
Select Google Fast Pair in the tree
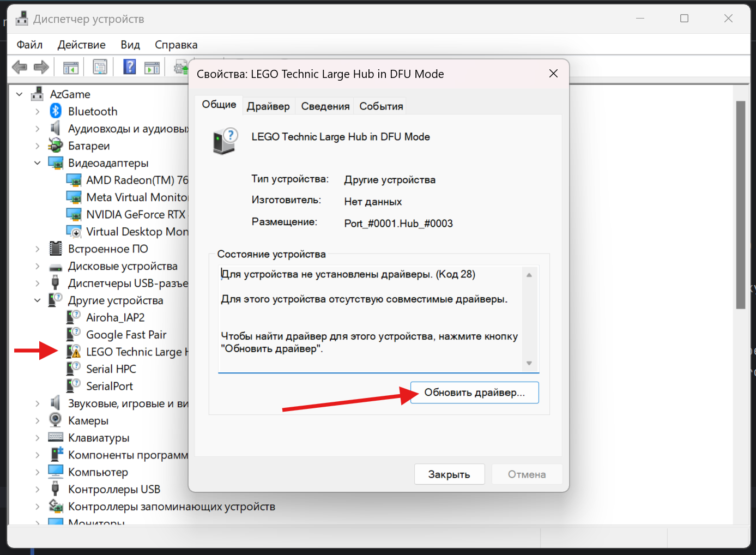tap(126, 335)
